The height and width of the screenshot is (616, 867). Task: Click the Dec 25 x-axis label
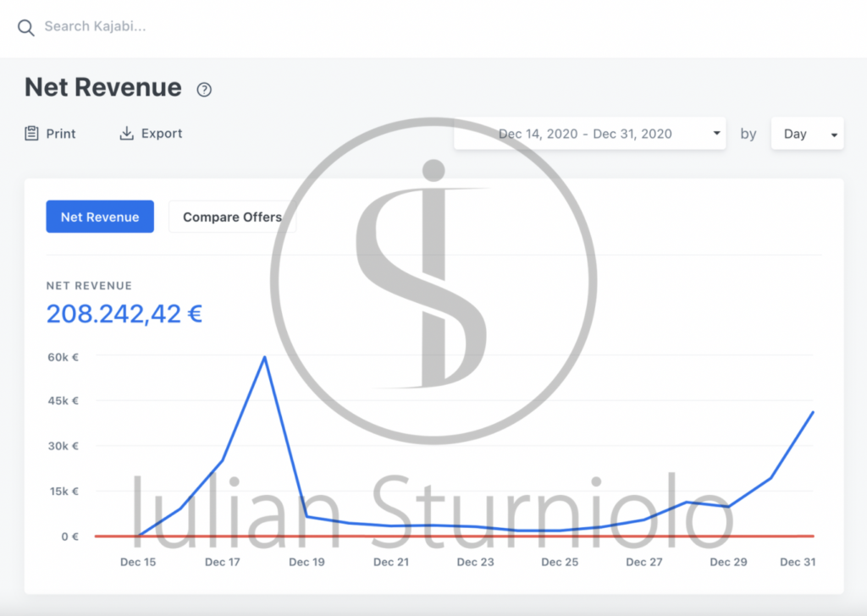[x=560, y=562]
